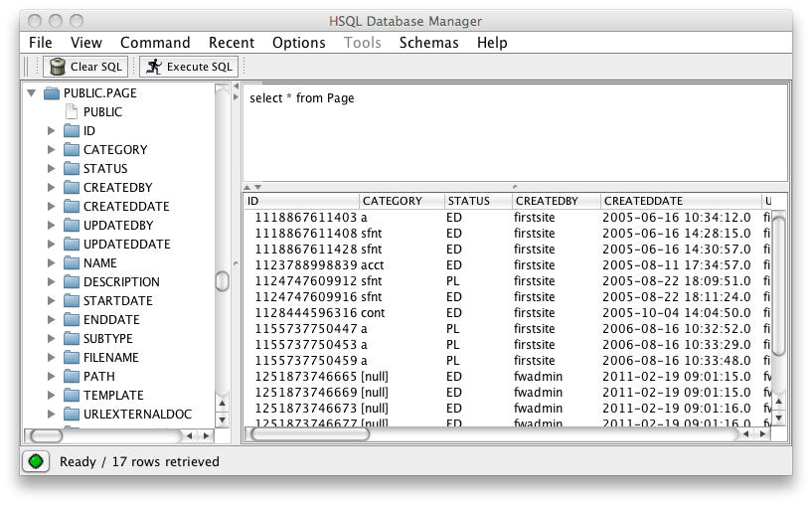
Task: Expand the NAME column node
Action: (x=51, y=263)
